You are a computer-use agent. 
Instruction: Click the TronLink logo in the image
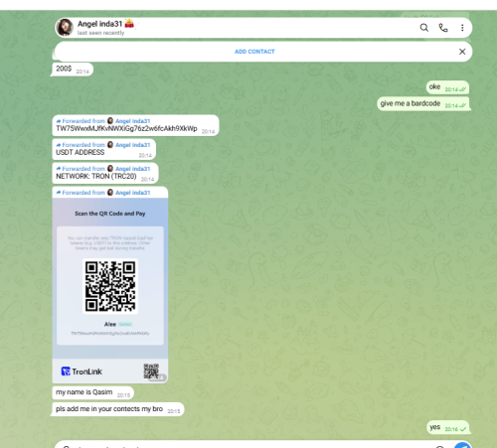coord(82,372)
